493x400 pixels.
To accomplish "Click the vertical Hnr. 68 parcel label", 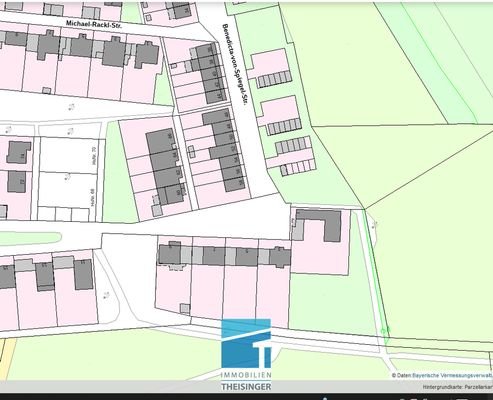I will [92, 199].
